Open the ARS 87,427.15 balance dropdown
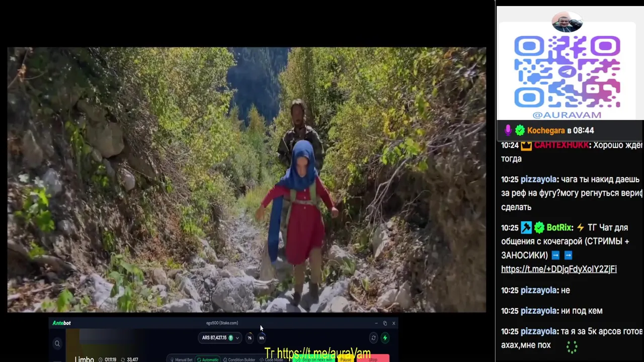Image resolution: width=644 pixels, height=362 pixels. coord(221,338)
